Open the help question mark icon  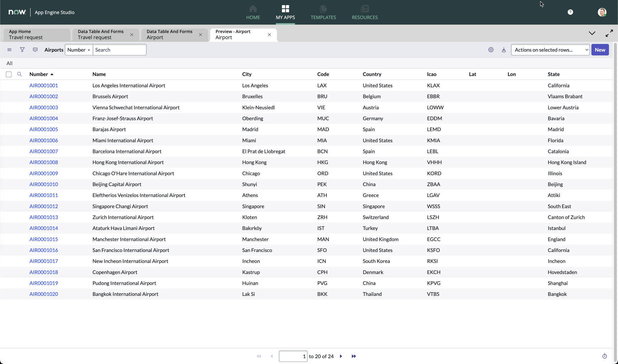click(570, 12)
